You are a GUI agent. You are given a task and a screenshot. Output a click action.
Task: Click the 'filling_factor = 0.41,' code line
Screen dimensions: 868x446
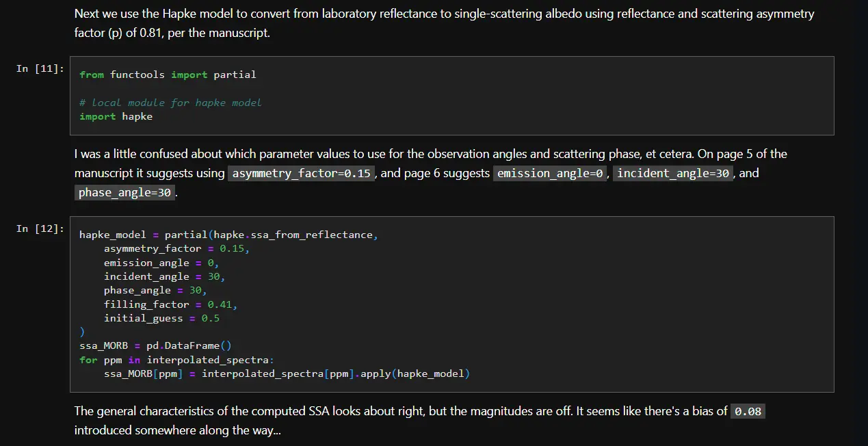click(170, 304)
